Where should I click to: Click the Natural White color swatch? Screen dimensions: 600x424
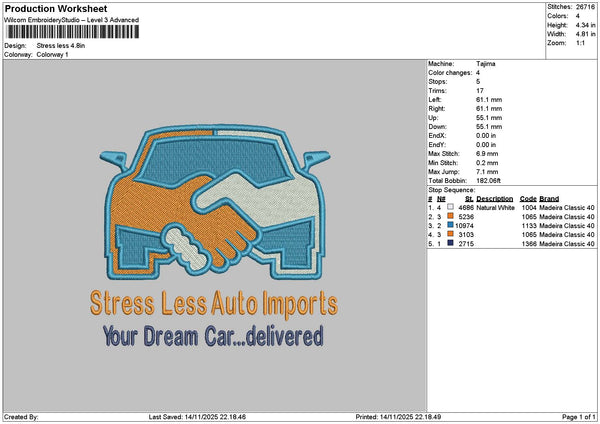click(452, 208)
